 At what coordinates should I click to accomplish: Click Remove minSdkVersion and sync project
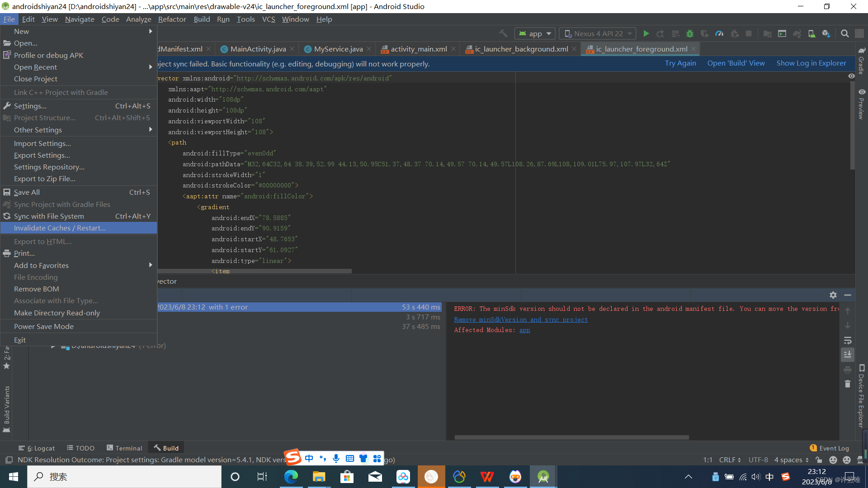click(521, 319)
